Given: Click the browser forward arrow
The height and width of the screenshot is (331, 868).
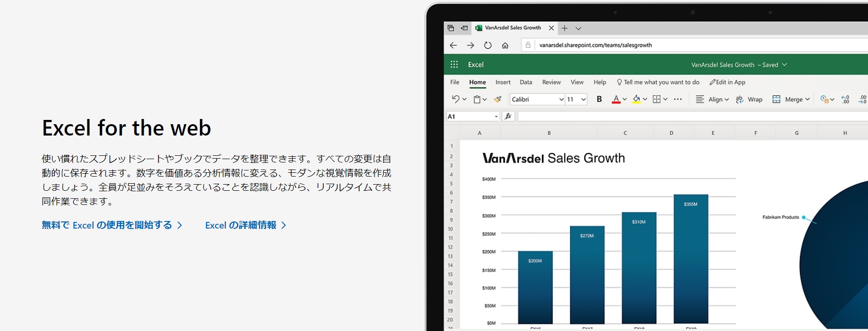Looking at the screenshot, I should point(470,45).
